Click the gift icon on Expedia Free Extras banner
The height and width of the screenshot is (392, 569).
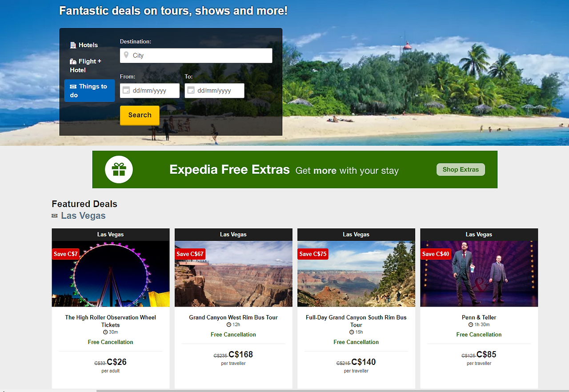(x=119, y=169)
